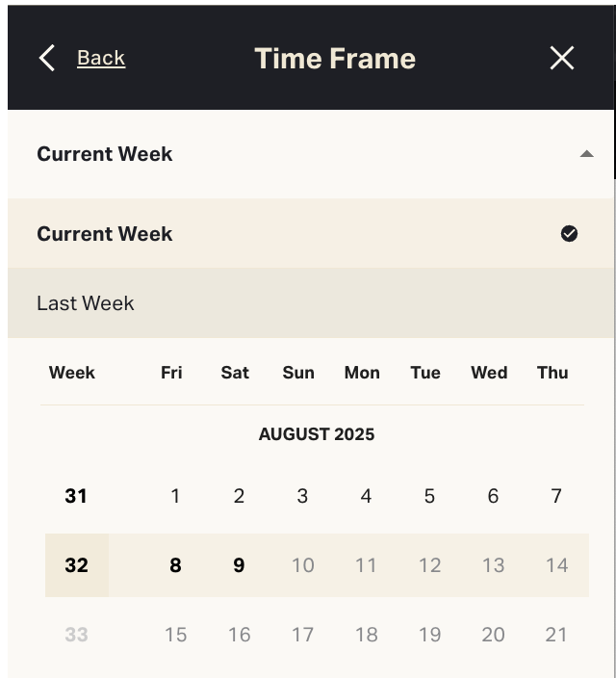Select date 3 under Sun column

click(302, 496)
